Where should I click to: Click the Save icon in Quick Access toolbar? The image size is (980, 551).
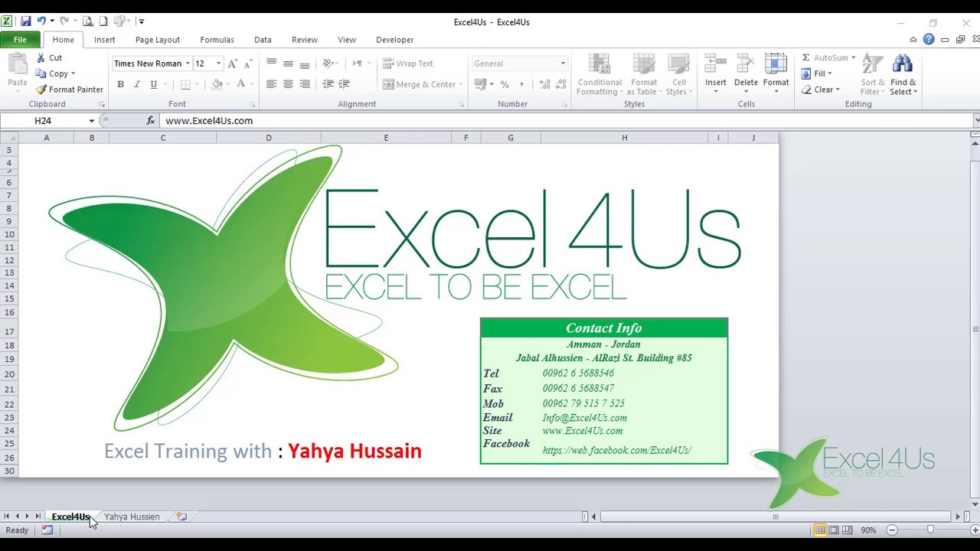click(x=25, y=21)
